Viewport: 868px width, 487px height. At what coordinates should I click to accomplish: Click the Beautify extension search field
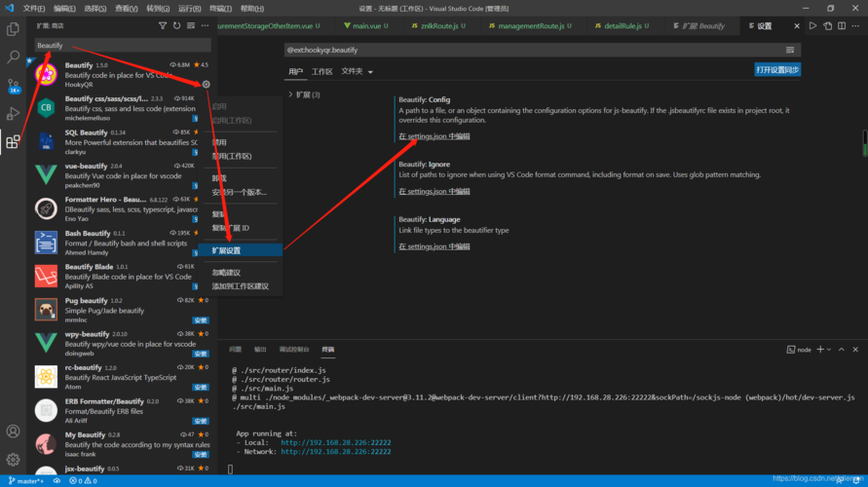point(122,45)
